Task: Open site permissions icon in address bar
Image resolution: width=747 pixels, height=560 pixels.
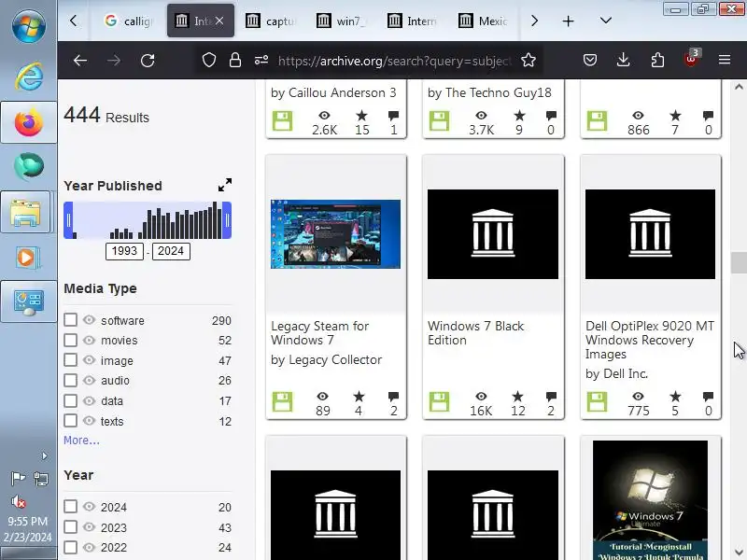Action: [x=261, y=60]
